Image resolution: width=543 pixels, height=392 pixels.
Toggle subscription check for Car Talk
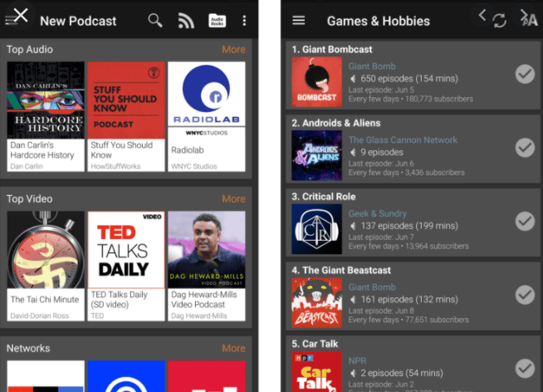[525, 369]
